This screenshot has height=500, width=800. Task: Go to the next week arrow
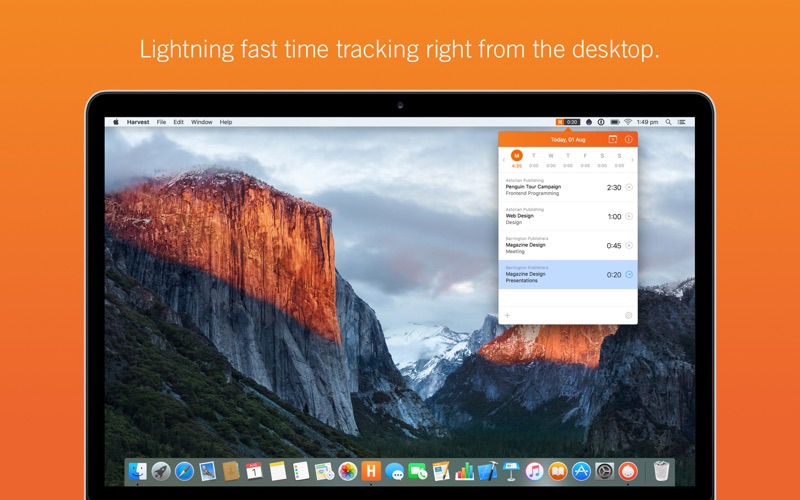[632, 160]
